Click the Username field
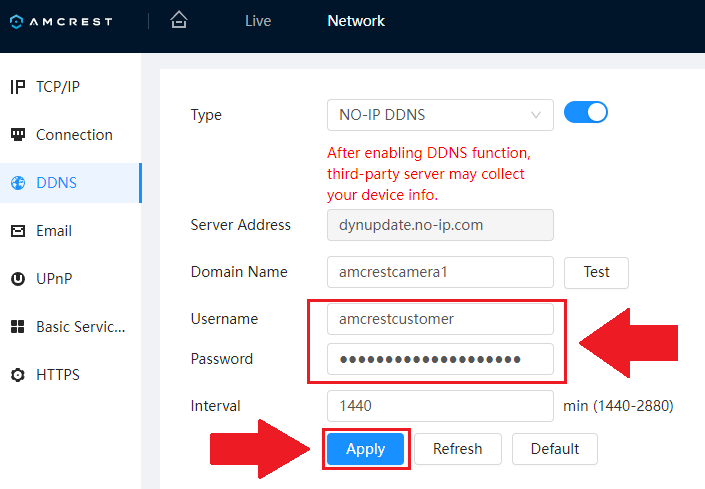Screen dimensions: 705x489 (x=440, y=319)
